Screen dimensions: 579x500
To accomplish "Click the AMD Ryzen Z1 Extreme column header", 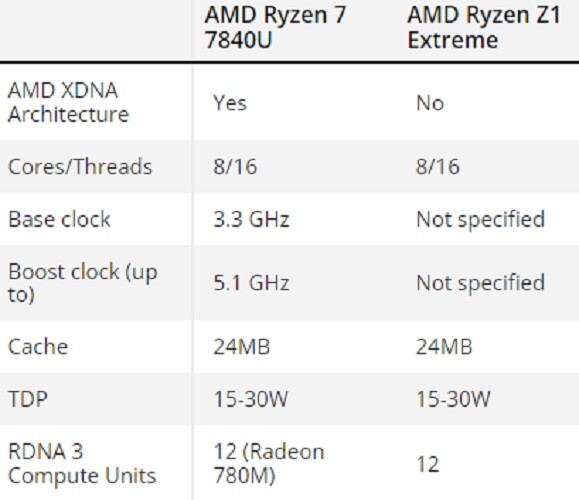I will 484,28.
